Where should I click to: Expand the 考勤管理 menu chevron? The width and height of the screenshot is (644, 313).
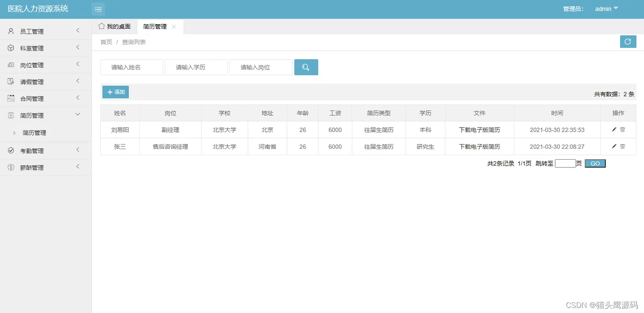pyautogui.click(x=78, y=150)
